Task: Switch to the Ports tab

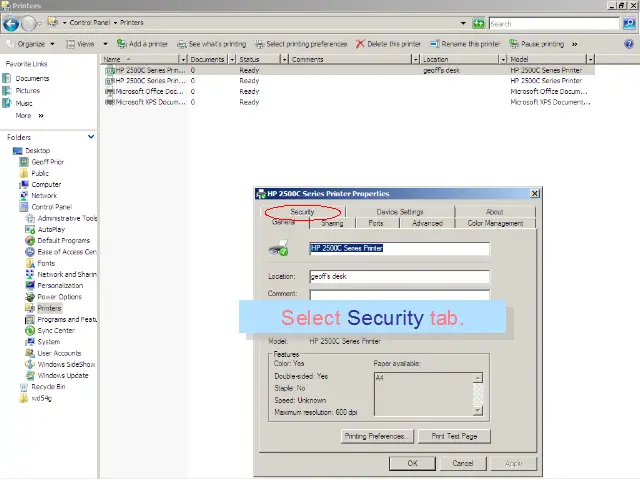Action: click(376, 223)
